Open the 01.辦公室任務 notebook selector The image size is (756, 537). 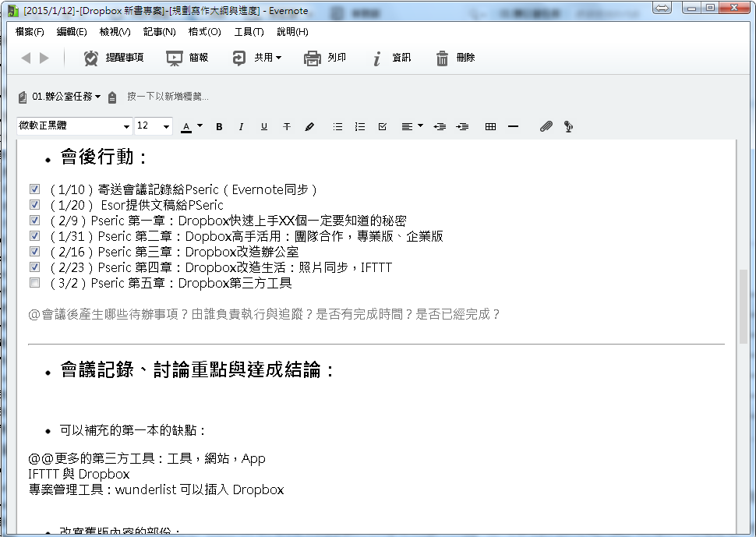click(65, 97)
